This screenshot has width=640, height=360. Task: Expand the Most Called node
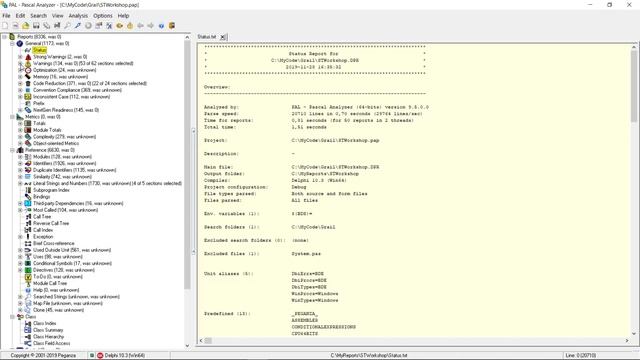[20, 210]
